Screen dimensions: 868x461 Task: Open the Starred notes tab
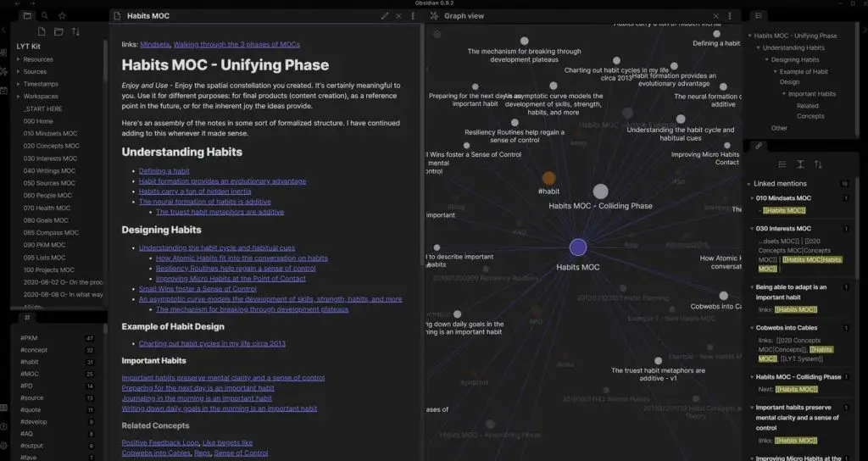pyautogui.click(x=62, y=15)
